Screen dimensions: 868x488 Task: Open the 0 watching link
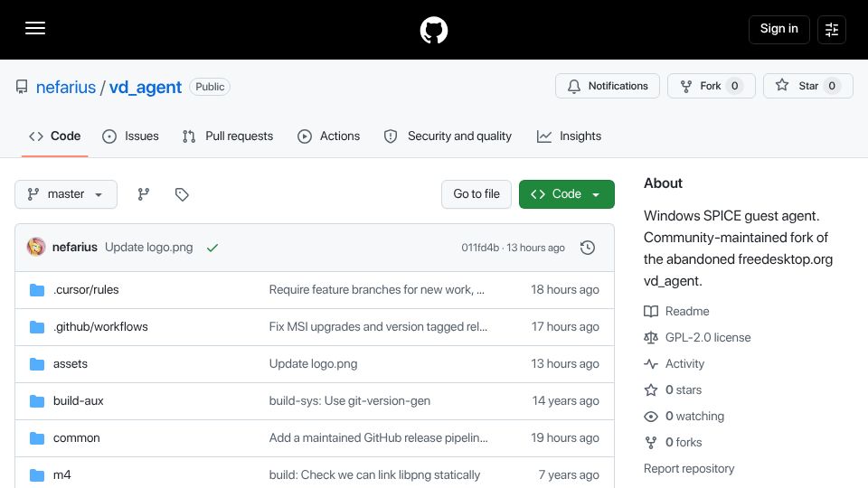coord(684,416)
